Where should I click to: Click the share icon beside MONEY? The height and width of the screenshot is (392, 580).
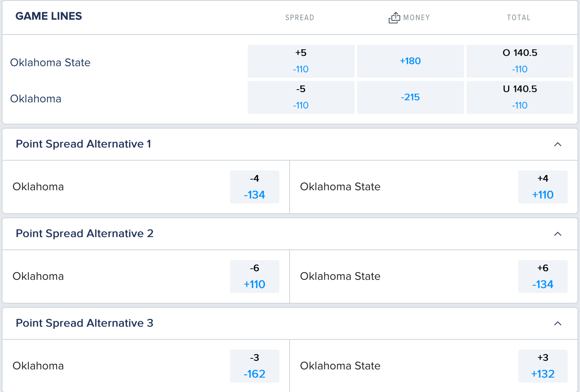394,18
